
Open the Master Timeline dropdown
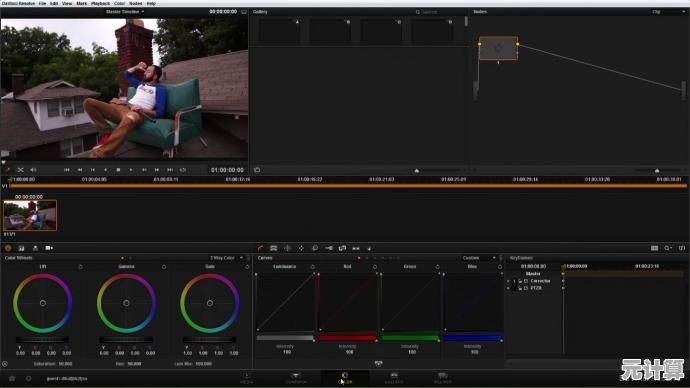pyautogui.click(x=125, y=12)
